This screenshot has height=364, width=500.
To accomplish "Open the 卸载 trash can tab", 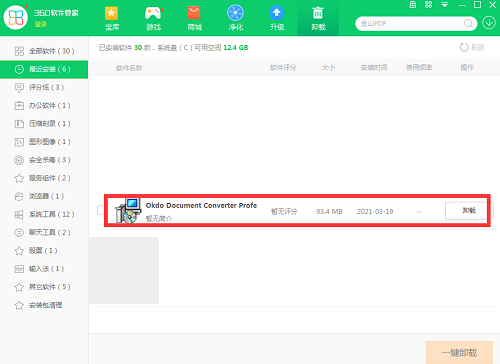I will (318, 18).
